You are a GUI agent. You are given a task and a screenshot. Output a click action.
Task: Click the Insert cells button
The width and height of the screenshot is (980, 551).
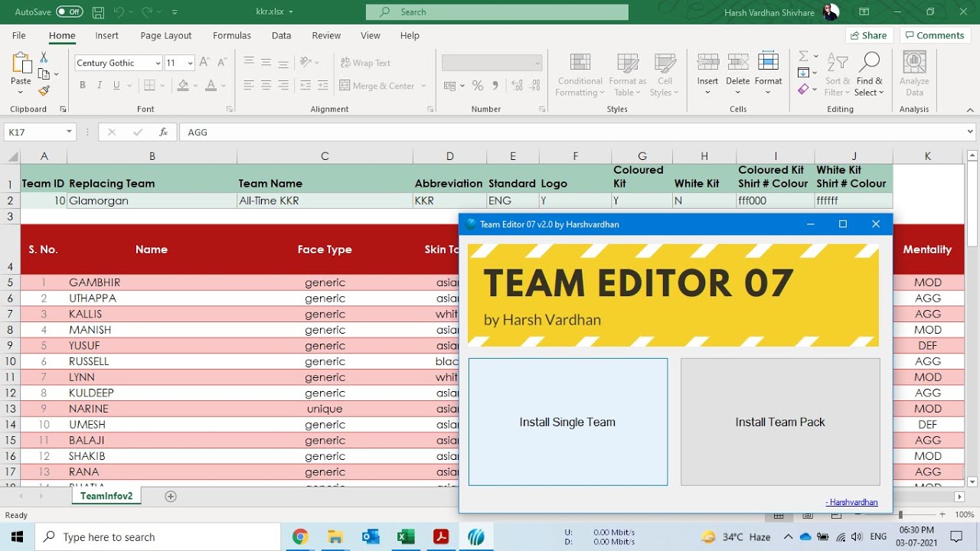(707, 73)
